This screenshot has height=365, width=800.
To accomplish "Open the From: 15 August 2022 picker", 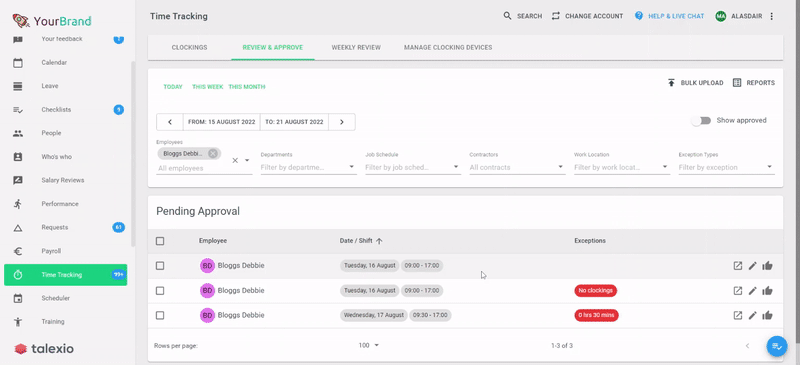I will [221, 122].
